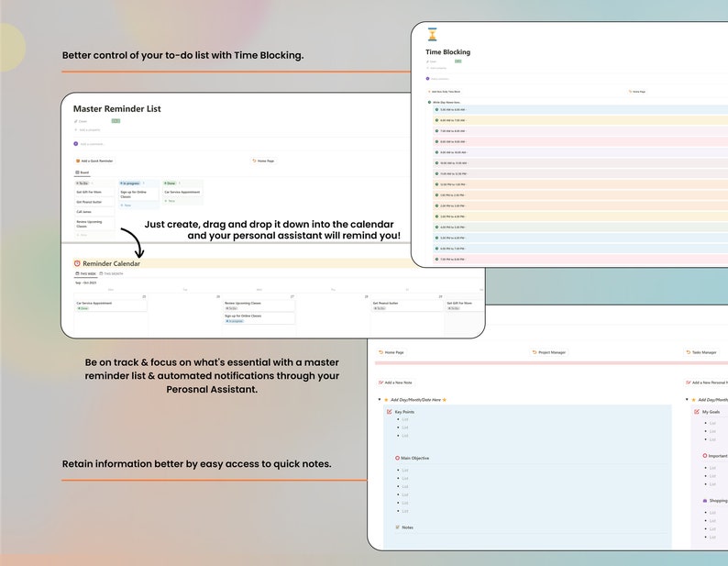728x566 pixels.
Task: Click New under the In progress column
Action: 126,205
